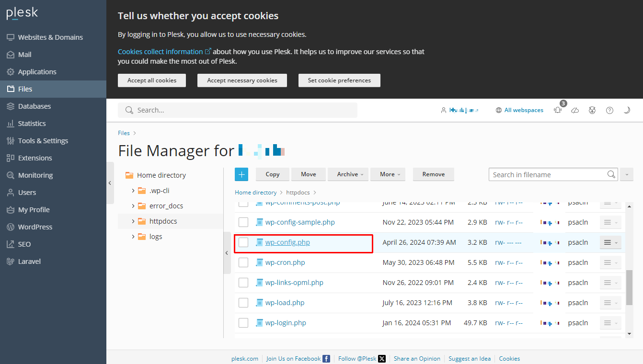Click the globe icon next to All webspaces
Screen dimensions: 643x364
click(499, 110)
